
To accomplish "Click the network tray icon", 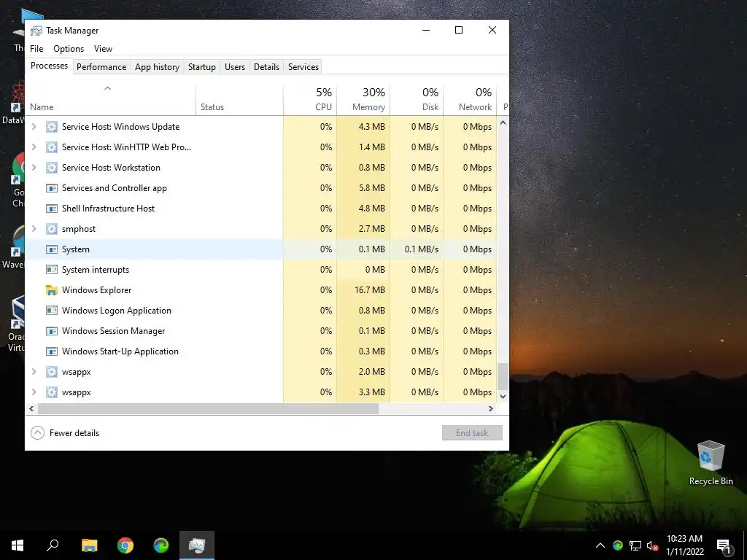I will 635,545.
